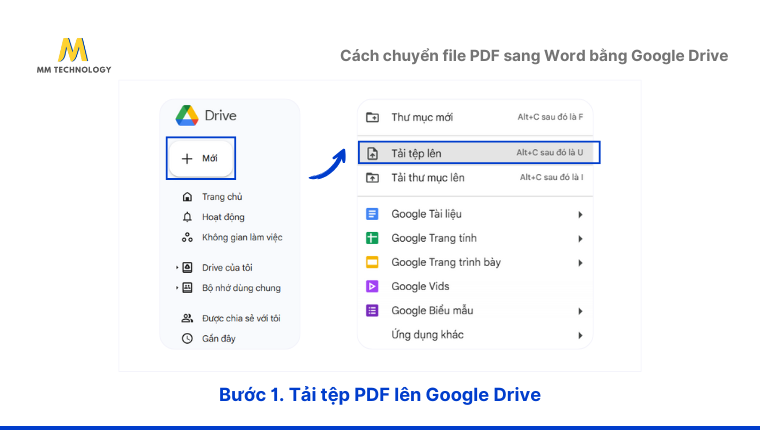Choose Google Vids menu entry

(x=475, y=286)
